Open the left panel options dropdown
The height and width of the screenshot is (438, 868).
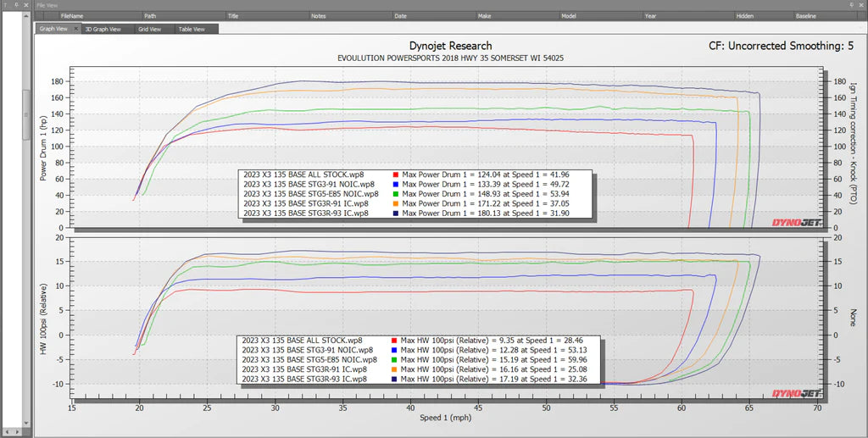coord(7,5)
